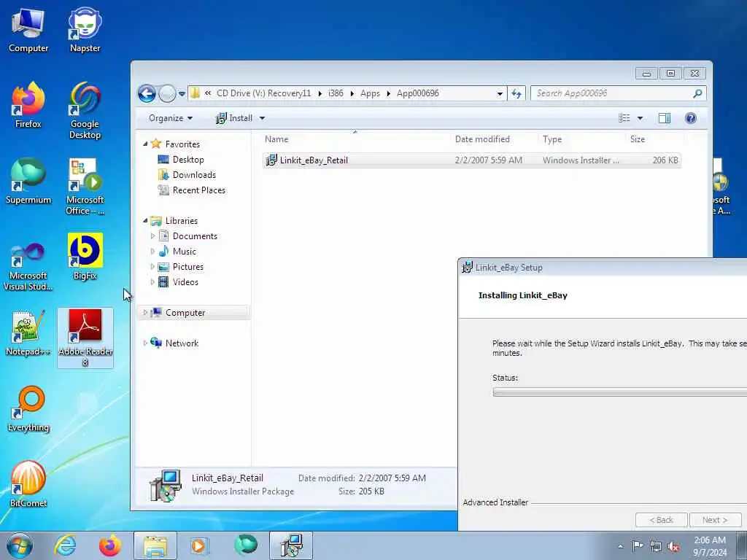Launch Internet Explorer from taskbar

pos(65,545)
